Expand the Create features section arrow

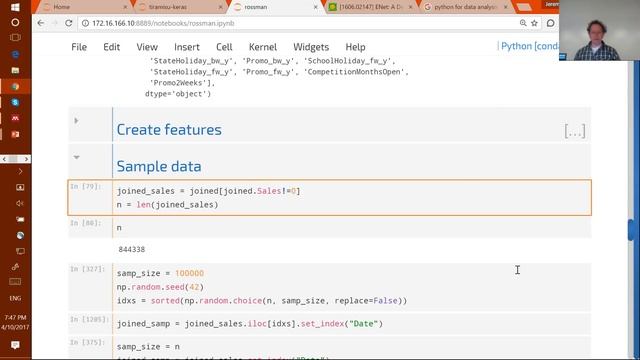click(x=76, y=120)
